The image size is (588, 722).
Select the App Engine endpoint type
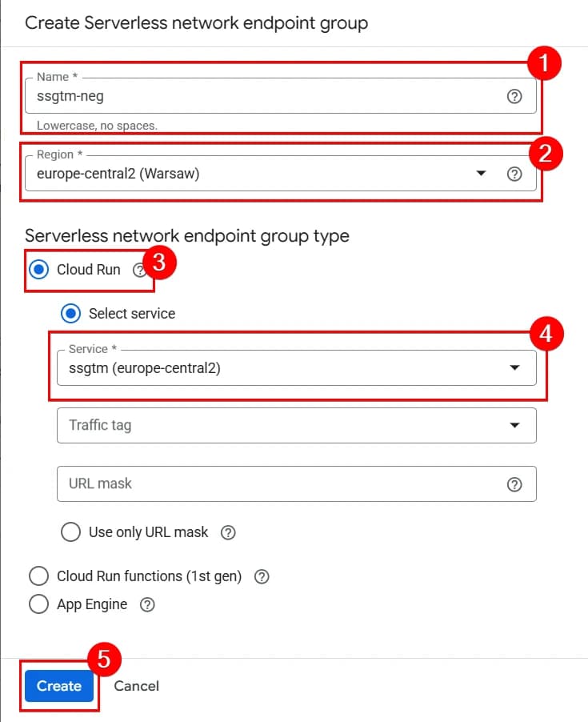(x=38, y=604)
